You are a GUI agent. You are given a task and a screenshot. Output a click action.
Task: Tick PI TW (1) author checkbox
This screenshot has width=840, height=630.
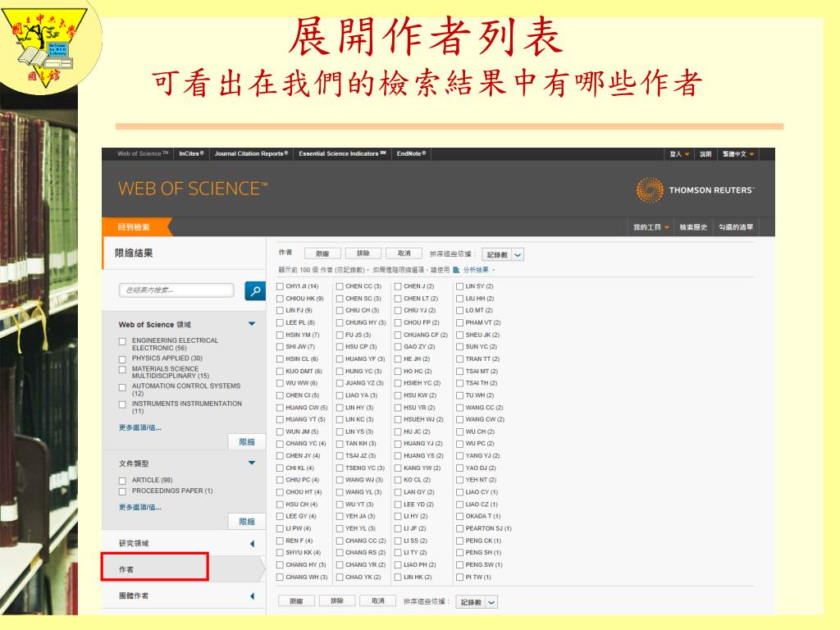459,577
